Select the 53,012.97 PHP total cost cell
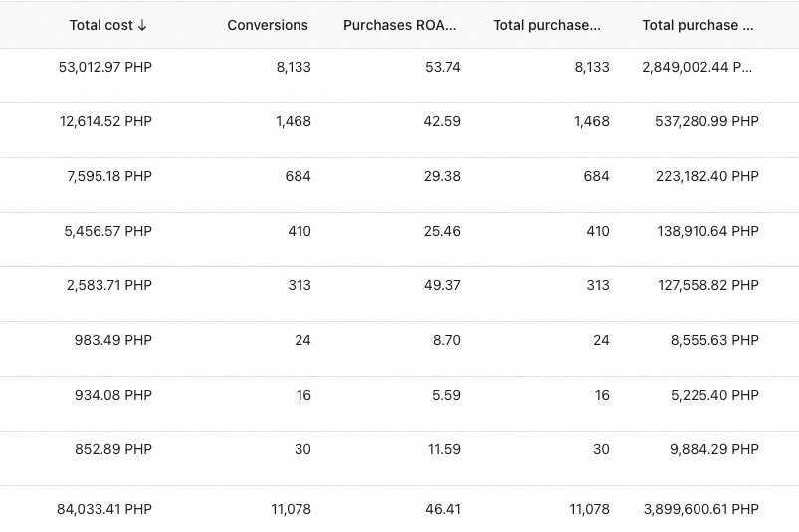Viewport: 799px width, 532px height. (x=105, y=67)
